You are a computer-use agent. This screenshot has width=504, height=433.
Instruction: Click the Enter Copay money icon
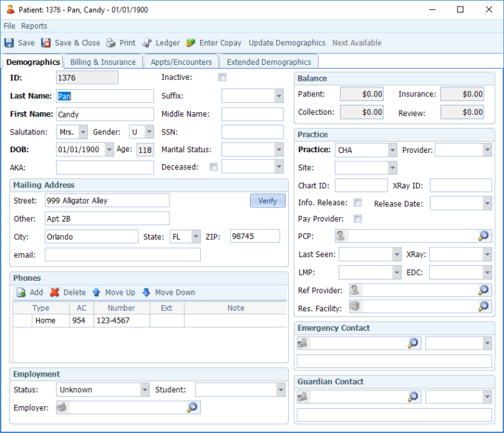190,43
